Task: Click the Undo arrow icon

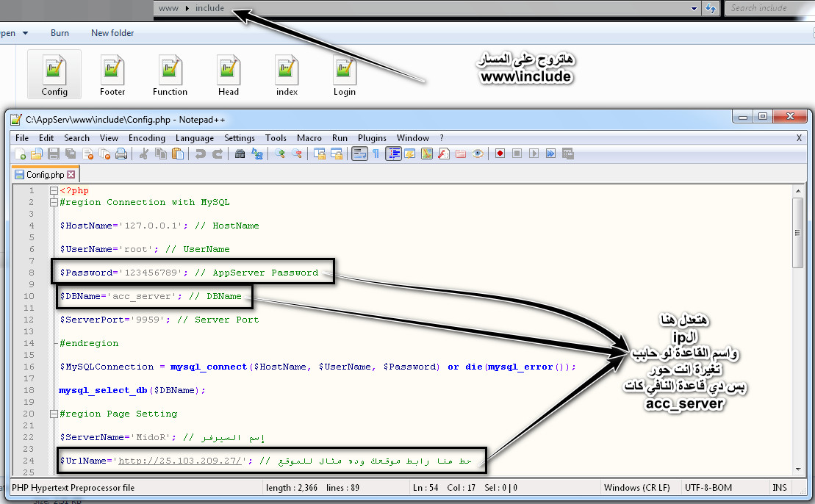Action: pyautogui.click(x=200, y=154)
